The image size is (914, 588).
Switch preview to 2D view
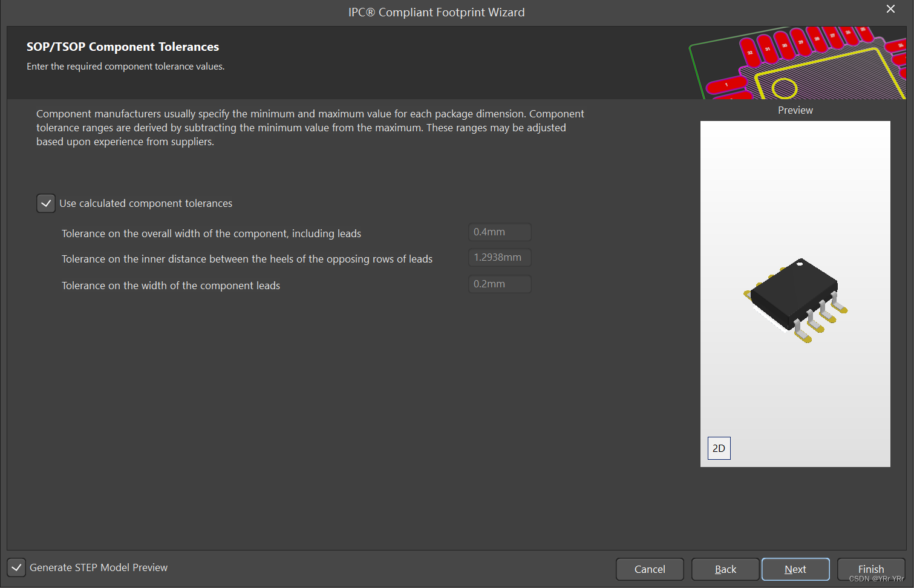[x=719, y=448]
